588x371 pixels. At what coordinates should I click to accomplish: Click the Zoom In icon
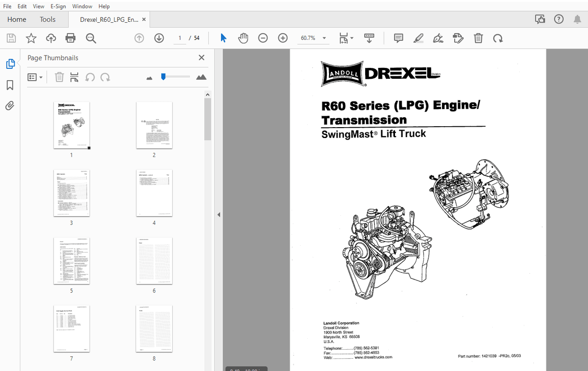coord(283,38)
